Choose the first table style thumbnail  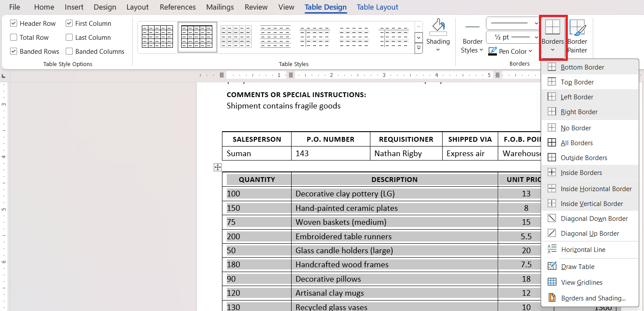(158, 37)
